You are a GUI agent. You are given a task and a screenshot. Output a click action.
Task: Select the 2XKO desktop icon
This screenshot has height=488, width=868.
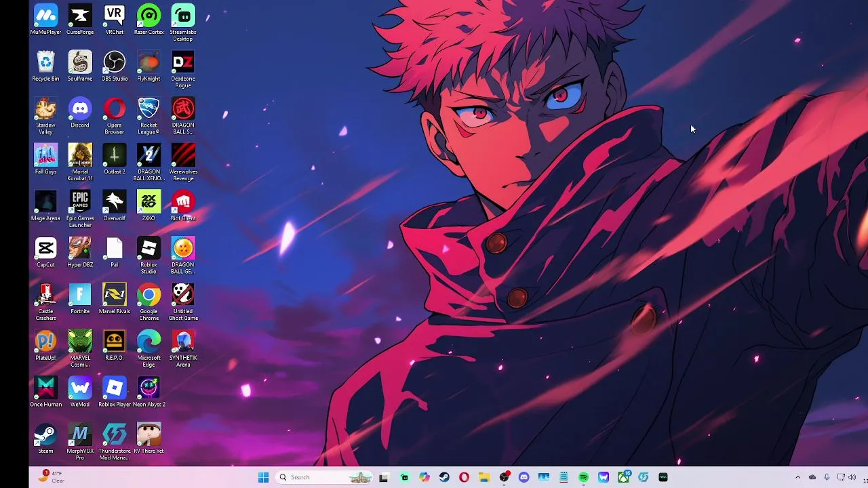click(149, 206)
